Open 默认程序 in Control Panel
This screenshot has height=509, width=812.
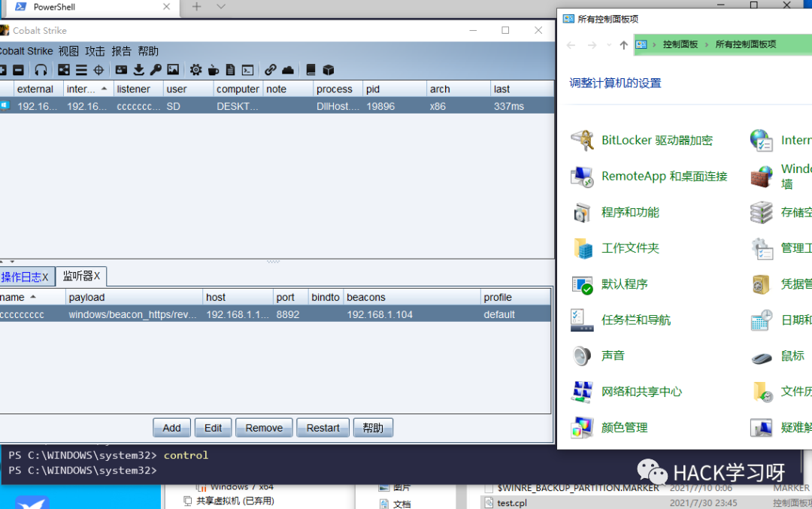point(609,284)
